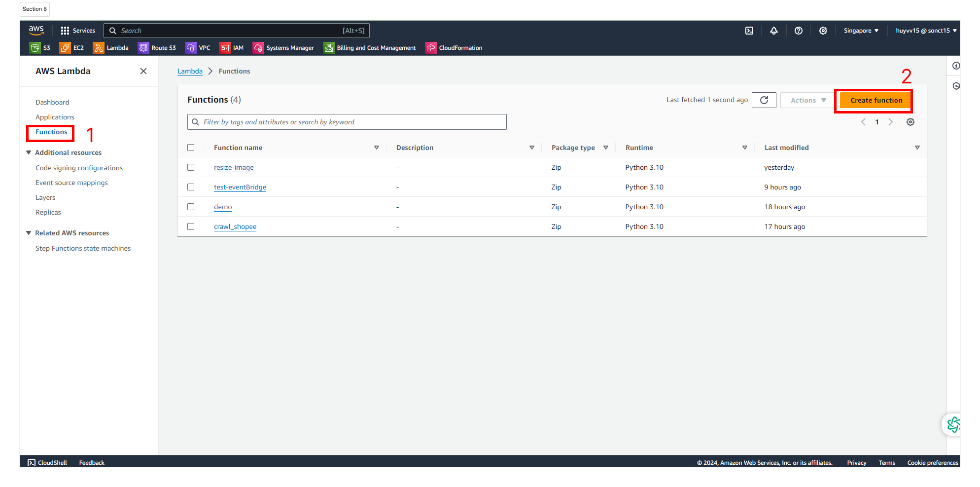Collapse Additional resources section
Image resolution: width=980 pixels, height=487 pixels.
(x=29, y=152)
